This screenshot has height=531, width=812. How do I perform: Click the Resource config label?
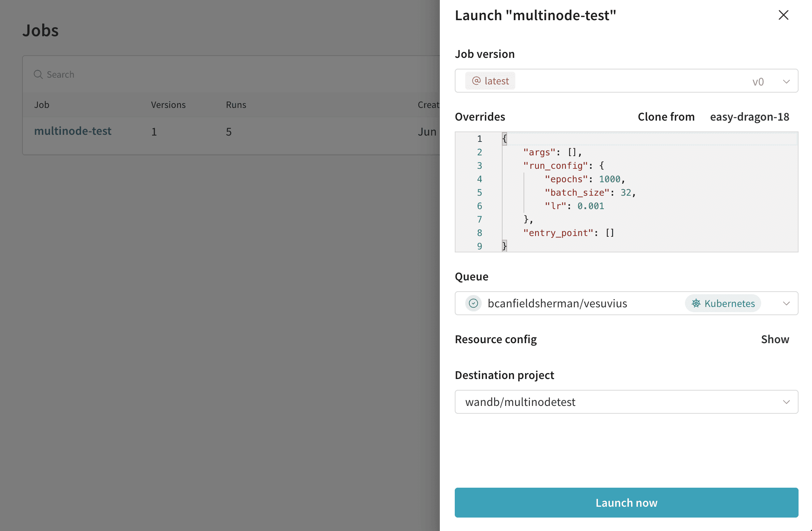click(x=495, y=339)
